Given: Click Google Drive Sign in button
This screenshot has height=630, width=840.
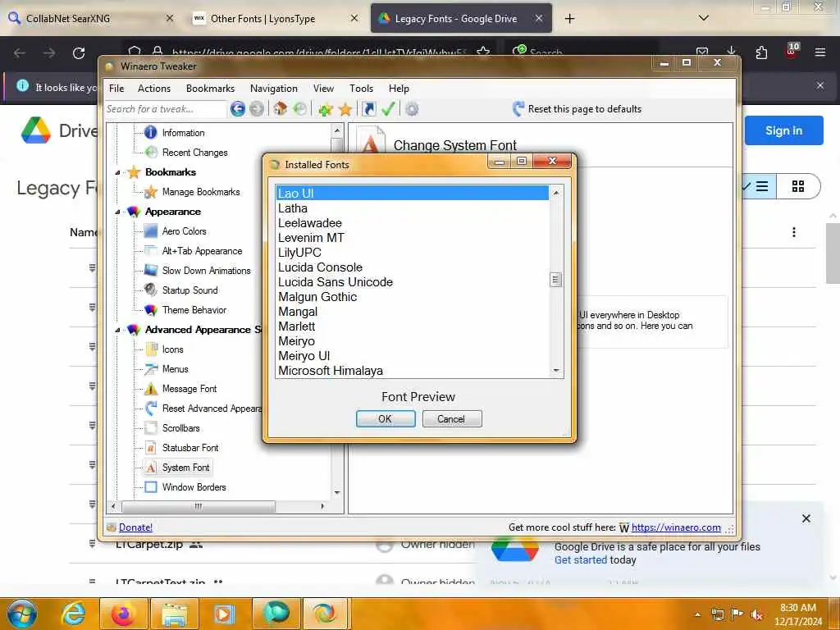Looking at the screenshot, I should point(783,130).
